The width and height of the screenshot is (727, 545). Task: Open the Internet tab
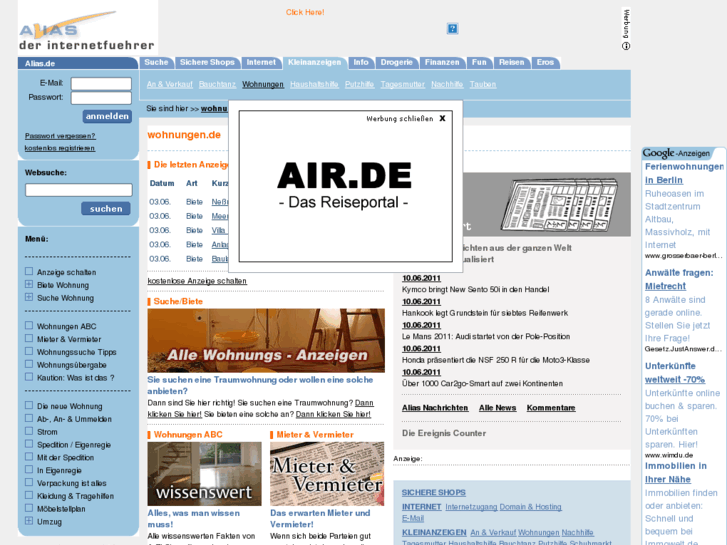[x=261, y=63]
